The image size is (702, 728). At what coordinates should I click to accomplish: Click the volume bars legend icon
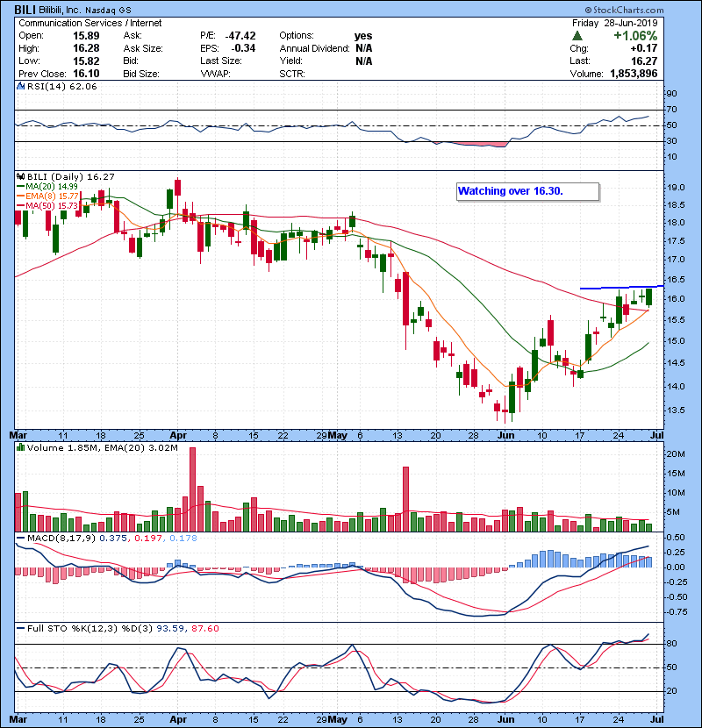[x=21, y=447]
